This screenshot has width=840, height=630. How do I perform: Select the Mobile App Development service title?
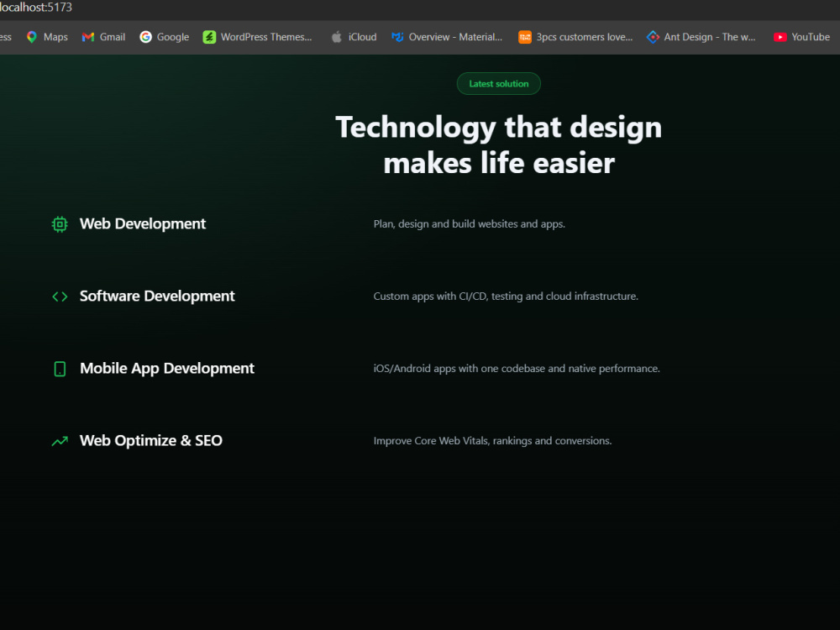coord(167,369)
